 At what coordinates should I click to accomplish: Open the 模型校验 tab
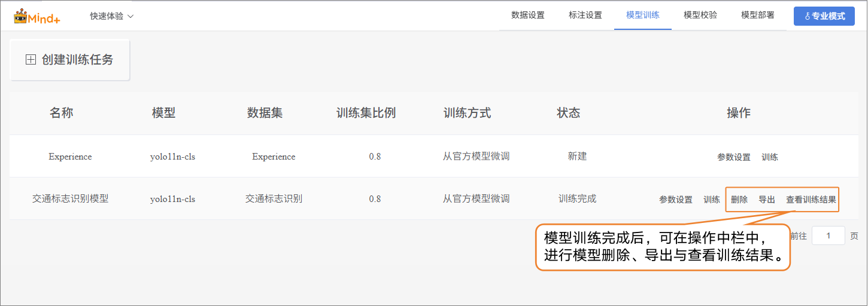coord(700,15)
